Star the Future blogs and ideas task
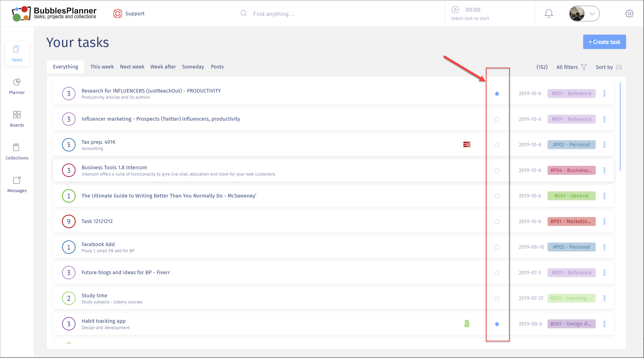The width and height of the screenshot is (644, 358). point(497,273)
